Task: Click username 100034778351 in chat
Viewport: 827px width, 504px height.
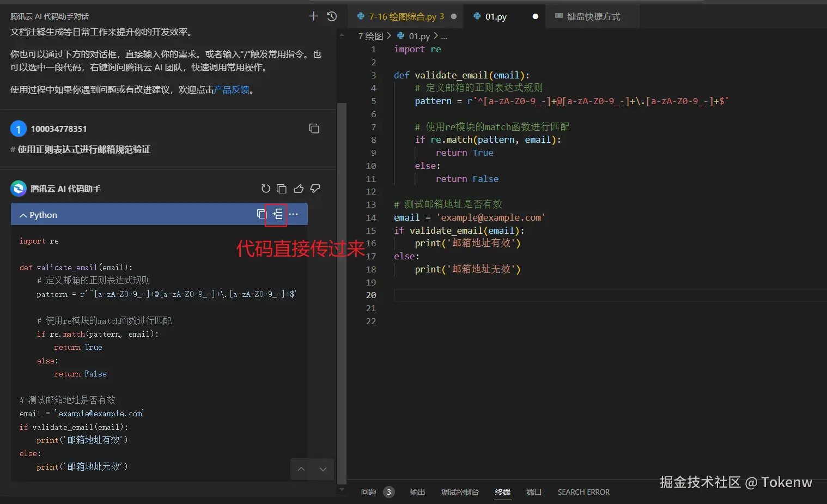Action: click(x=59, y=129)
